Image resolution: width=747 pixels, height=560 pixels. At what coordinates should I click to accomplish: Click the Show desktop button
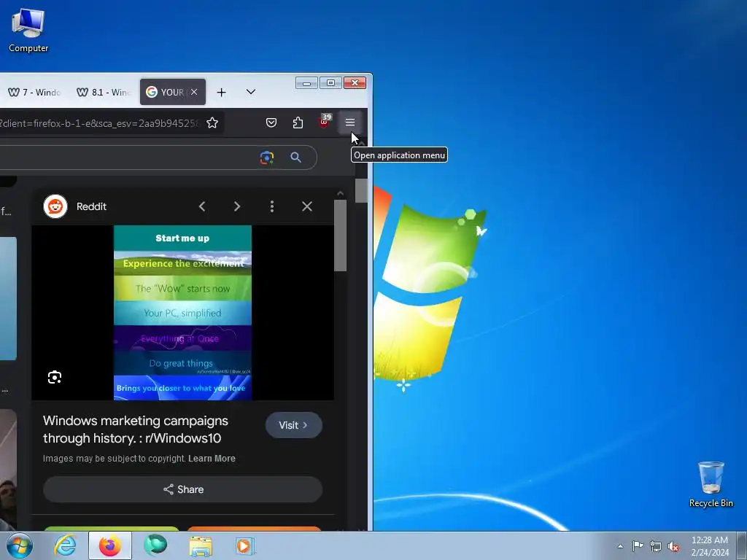743,545
